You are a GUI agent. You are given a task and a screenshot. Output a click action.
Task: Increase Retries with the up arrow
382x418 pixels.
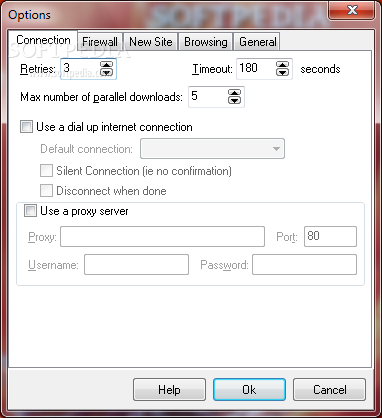pyautogui.click(x=106, y=65)
